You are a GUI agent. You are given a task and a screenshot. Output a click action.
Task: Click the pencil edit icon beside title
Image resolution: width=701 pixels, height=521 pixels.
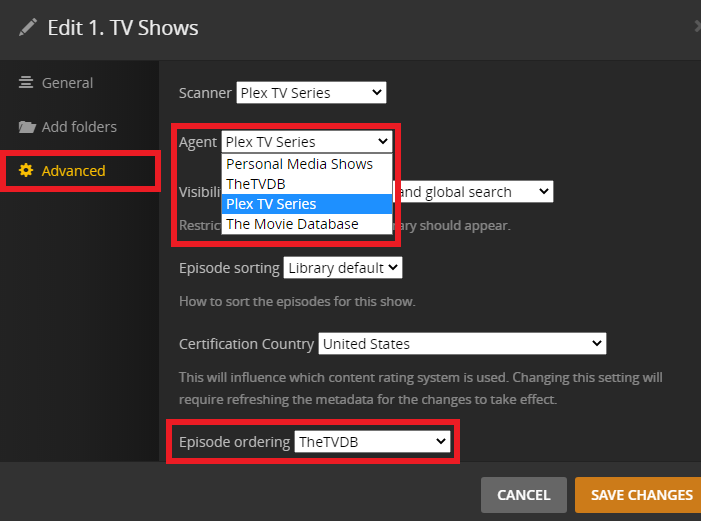[27, 27]
